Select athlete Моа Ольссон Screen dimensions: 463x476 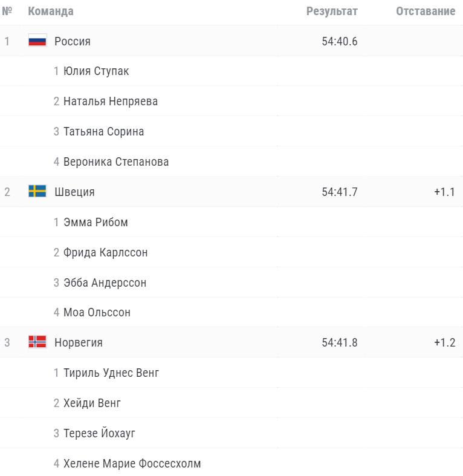[97, 312]
